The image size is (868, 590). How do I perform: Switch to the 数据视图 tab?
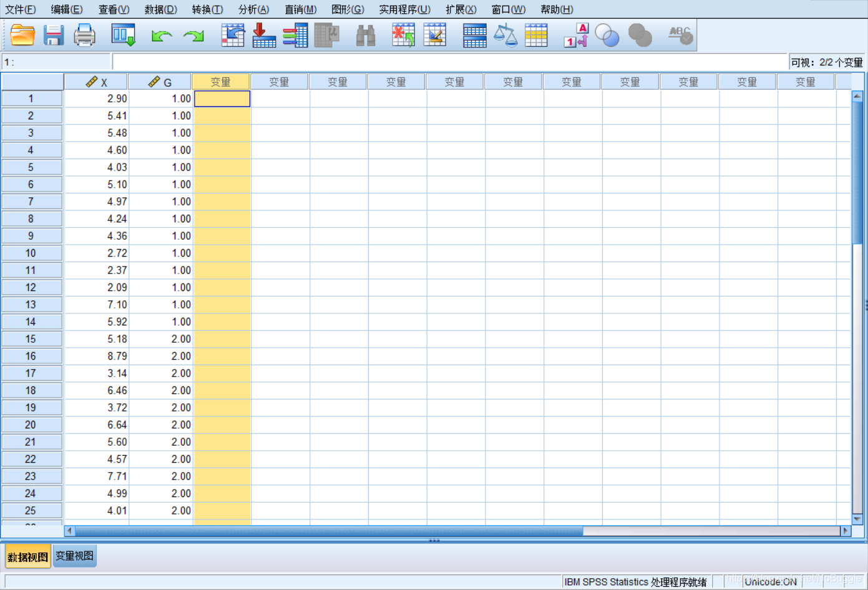[28, 556]
